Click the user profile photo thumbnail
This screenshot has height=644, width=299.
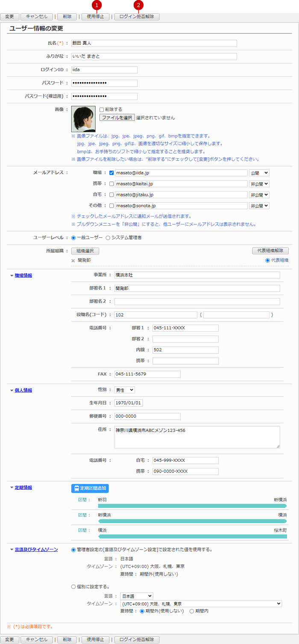83,119
